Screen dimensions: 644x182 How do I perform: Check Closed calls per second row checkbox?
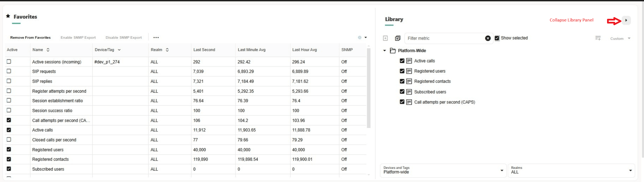[9, 139]
